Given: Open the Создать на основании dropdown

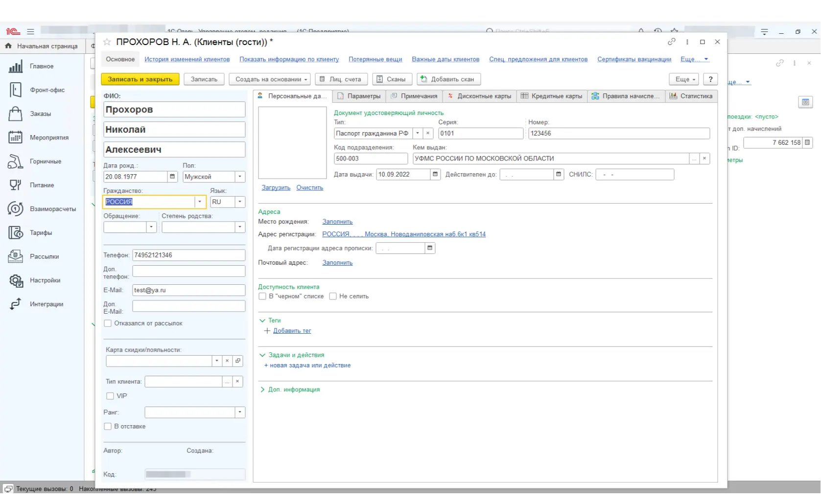Looking at the screenshot, I should click(271, 79).
